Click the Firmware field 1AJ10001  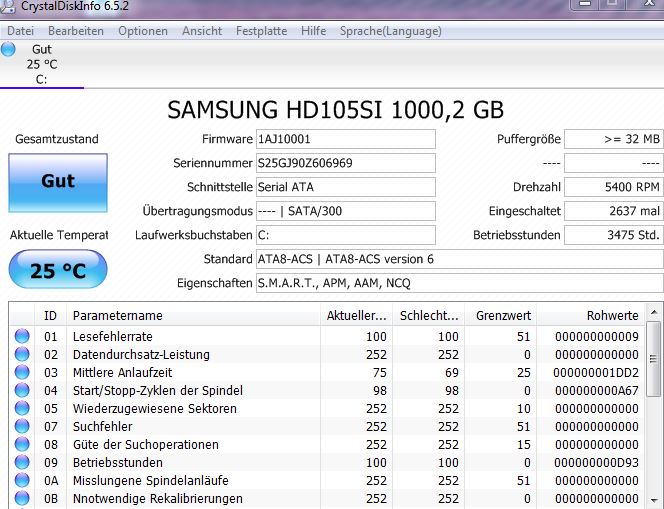click(x=346, y=139)
